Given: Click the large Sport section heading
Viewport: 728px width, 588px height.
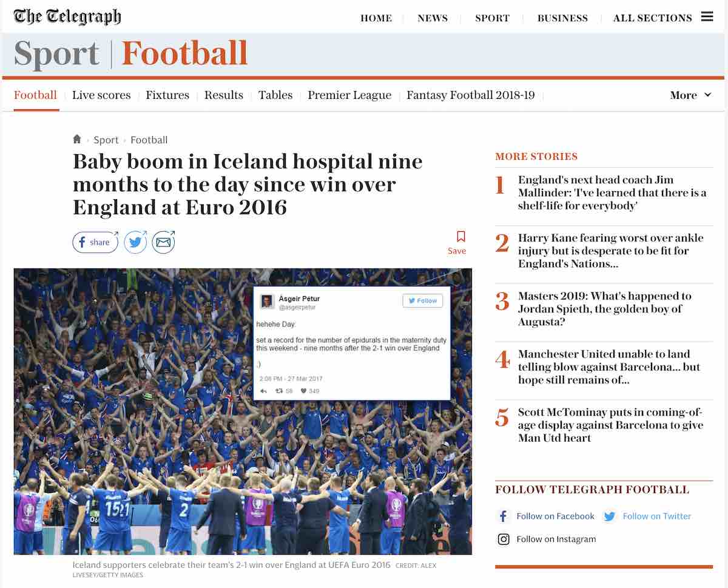Looking at the screenshot, I should coord(56,53).
